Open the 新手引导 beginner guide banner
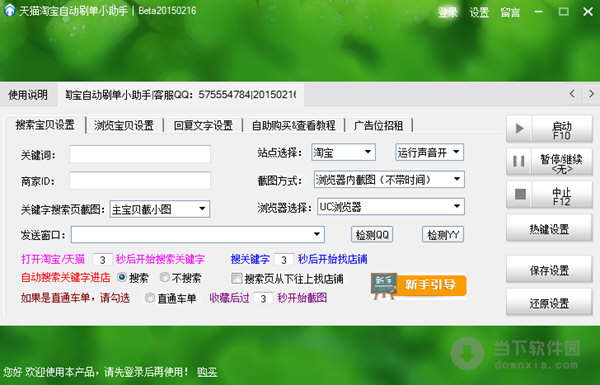This screenshot has width=600, height=385. point(418,285)
